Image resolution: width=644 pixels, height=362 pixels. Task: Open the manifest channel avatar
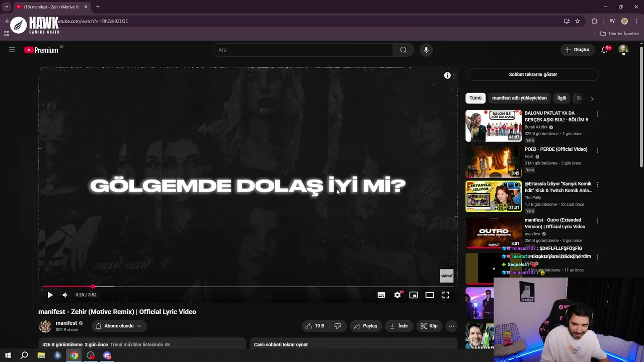click(45, 326)
